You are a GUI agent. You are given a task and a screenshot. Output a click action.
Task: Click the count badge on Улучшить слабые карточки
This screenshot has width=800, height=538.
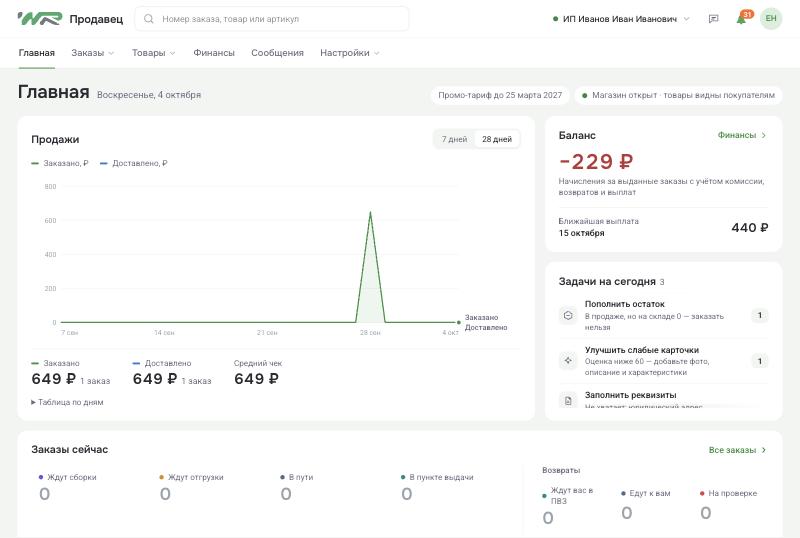coord(760,361)
